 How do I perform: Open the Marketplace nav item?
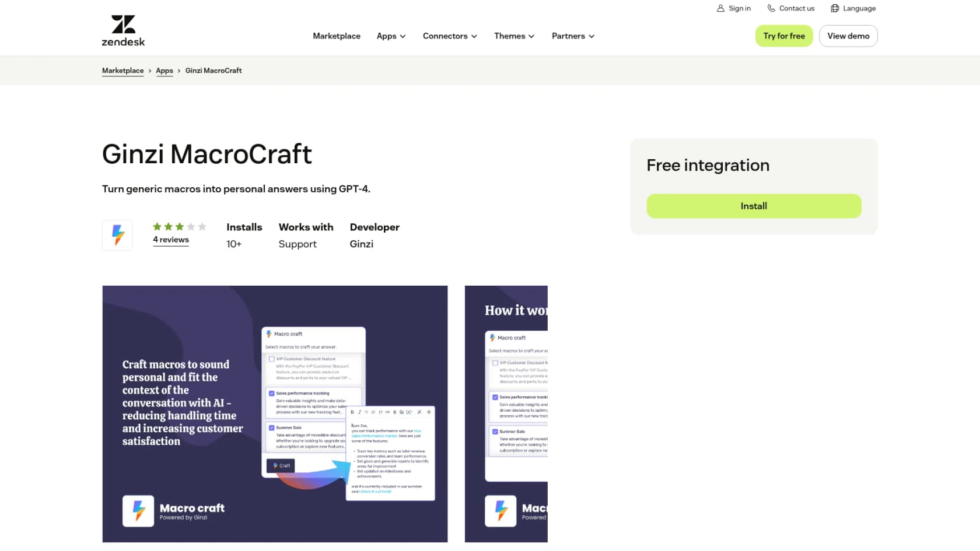click(337, 36)
